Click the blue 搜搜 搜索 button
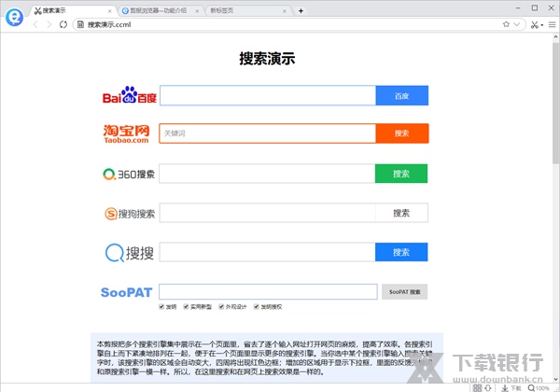The width and height of the screenshot is (560, 392). pyautogui.click(x=401, y=252)
